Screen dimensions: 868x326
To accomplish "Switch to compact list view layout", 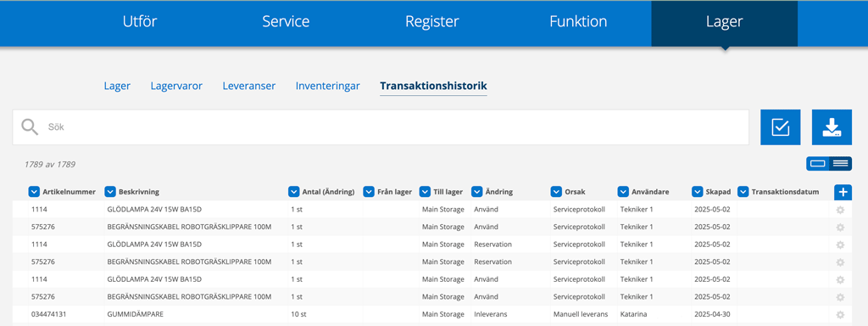I will [x=840, y=163].
